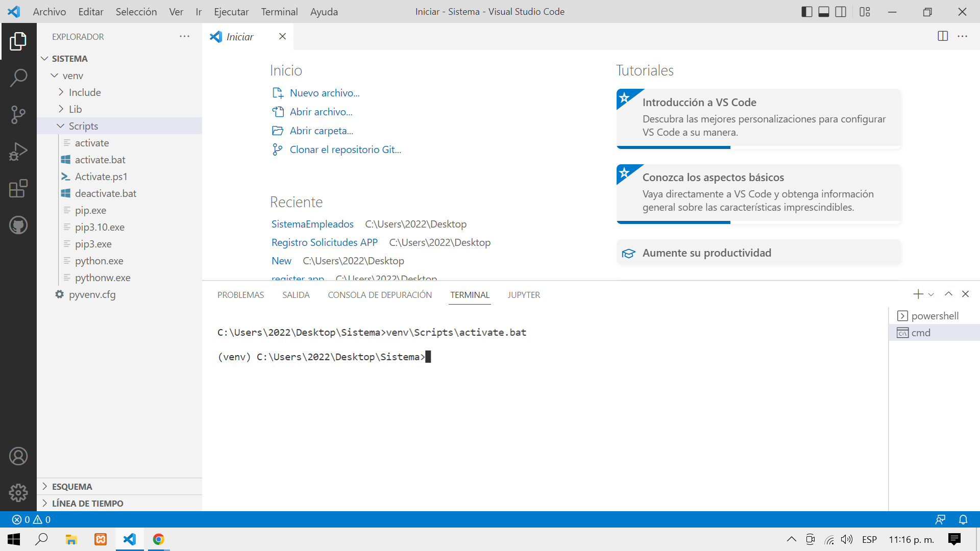Image resolution: width=980 pixels, height=551 pixels.
Task: Toggle bottom panel visibility
Action: point(823,12)
